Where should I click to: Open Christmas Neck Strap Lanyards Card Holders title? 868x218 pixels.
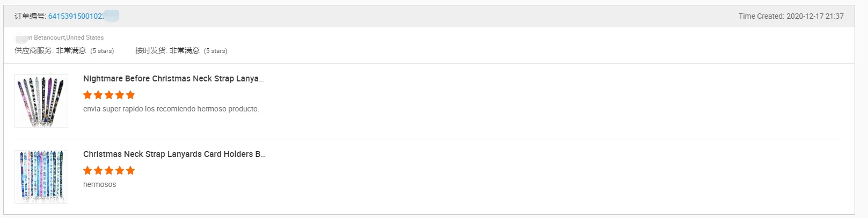click(x=174, y=154)
